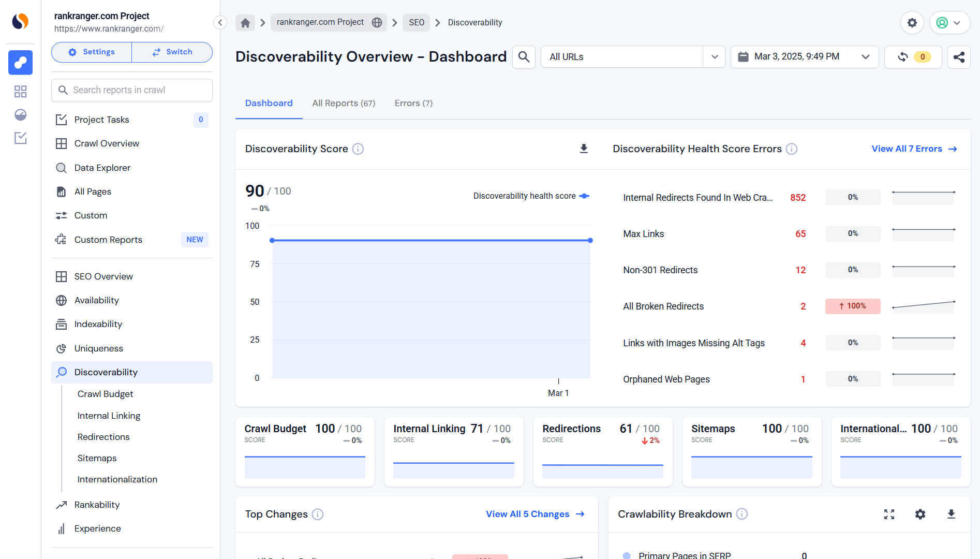980x559 pixels.
Task: Focus the Search reports in crawl field
Action: (x=132, y=90)
